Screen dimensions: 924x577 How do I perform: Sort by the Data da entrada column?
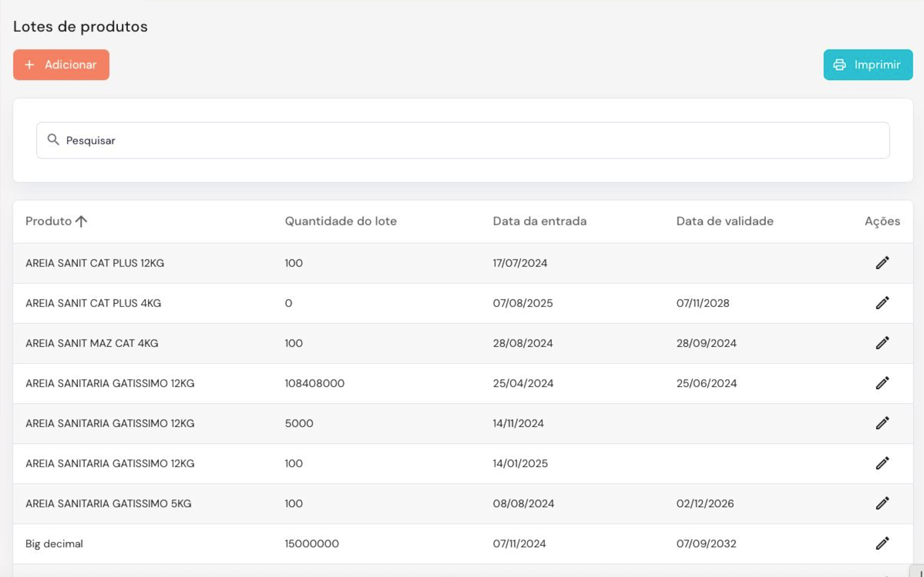[x=539, y=221]
